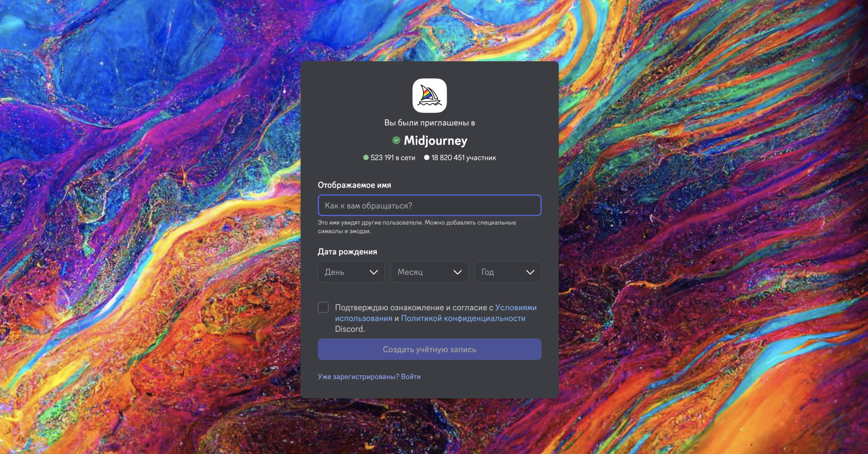Click the Создать учётную запись button
The width and height of the screenshot is (868, 454).
pyautogui.click(x=430, y=349)
